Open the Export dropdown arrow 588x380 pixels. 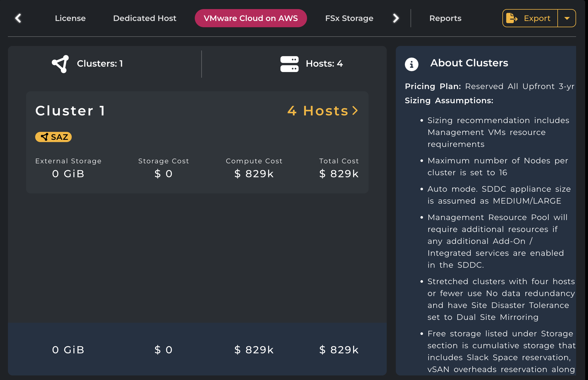pos(567,18)
